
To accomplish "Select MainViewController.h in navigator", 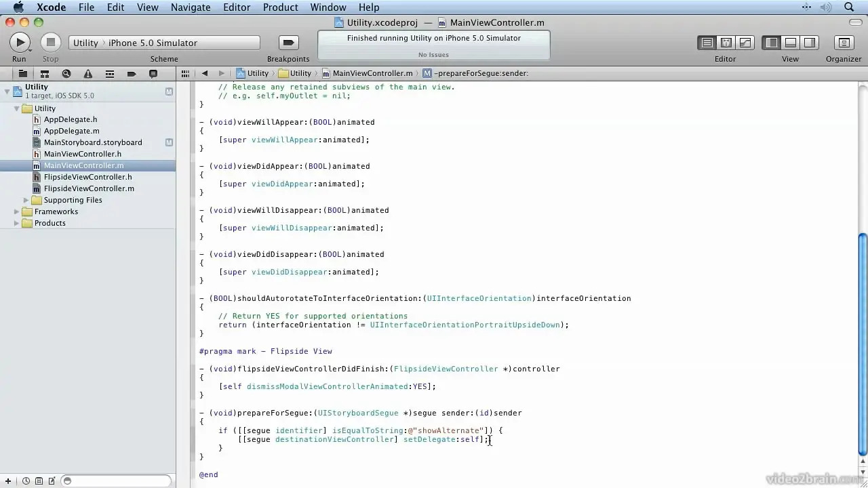I will coord(83,154).
